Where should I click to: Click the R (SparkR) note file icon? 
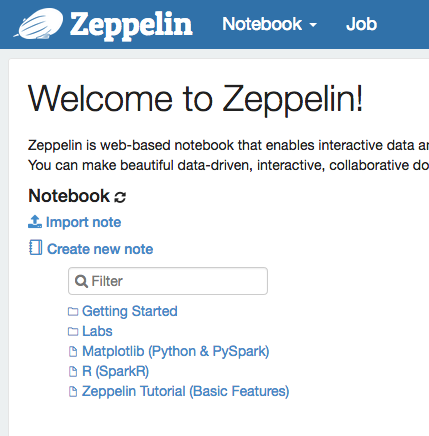[73, 372]
